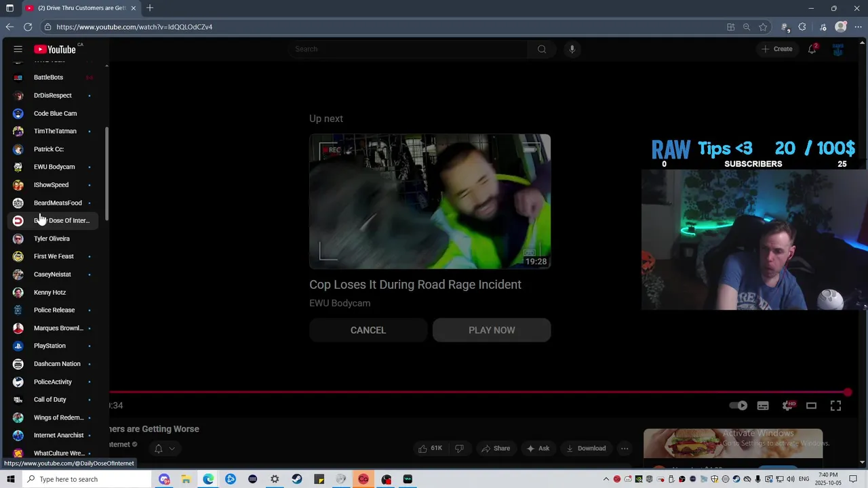Open CaseyNeistat channel

(x=54, y=274)
